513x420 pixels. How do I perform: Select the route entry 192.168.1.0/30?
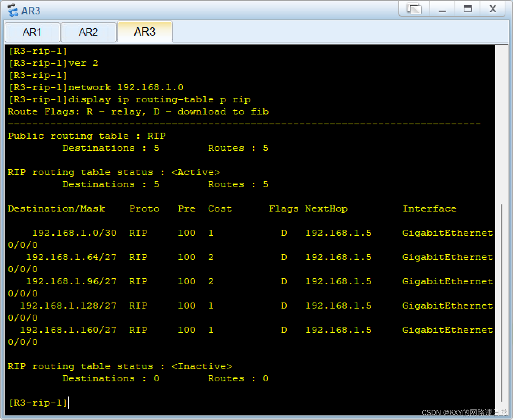[x=74, y=233]
